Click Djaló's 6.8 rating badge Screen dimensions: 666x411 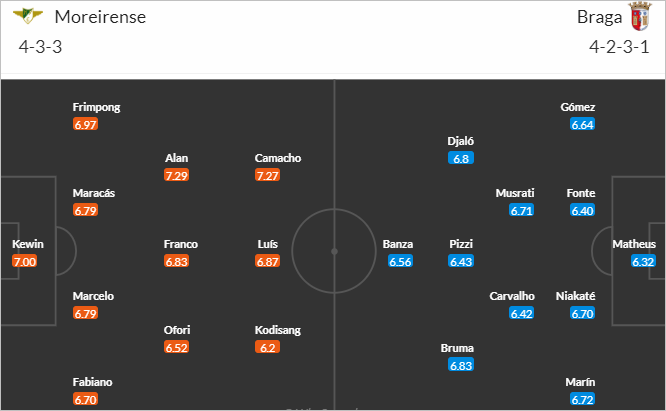(x=461, y=158)
